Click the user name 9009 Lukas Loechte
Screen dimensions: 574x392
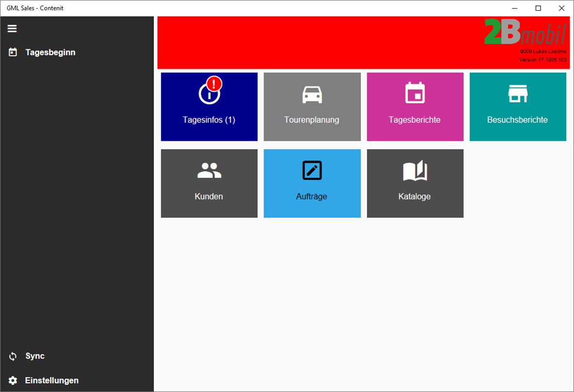click(543, 52)
